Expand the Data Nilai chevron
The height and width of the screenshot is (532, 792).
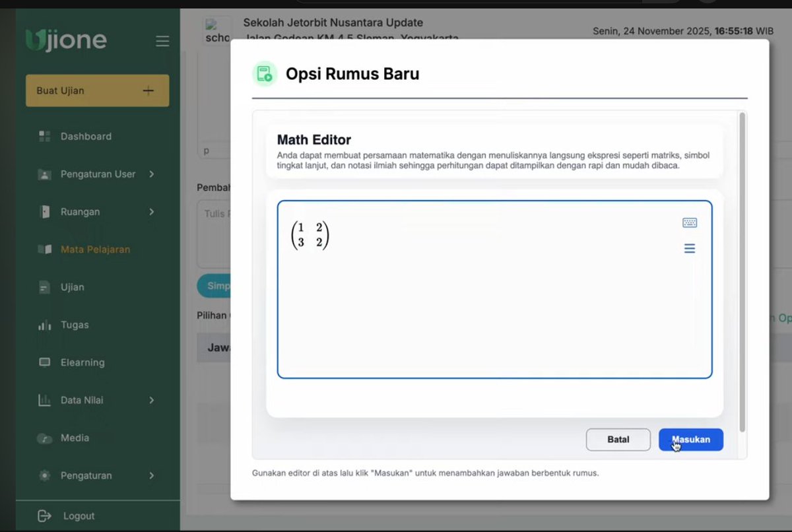151,400
